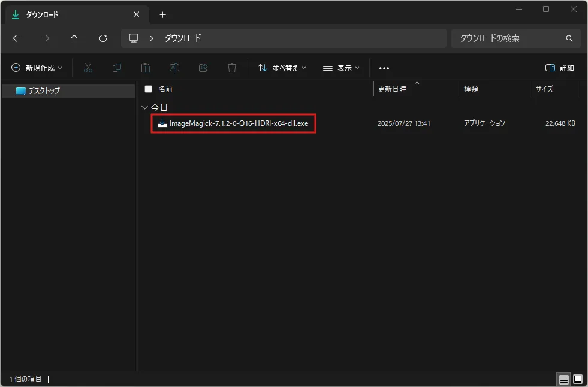Click the PC monitor icon in address bar
The width and height of the screenshot is (588, 387).
[134, 38]
